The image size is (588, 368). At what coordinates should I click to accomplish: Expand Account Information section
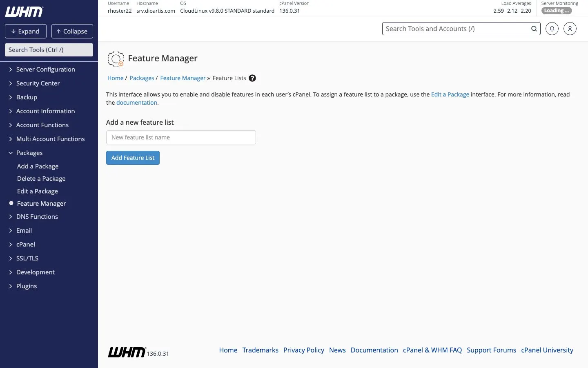pyautogui.click(x=45, y=111)
